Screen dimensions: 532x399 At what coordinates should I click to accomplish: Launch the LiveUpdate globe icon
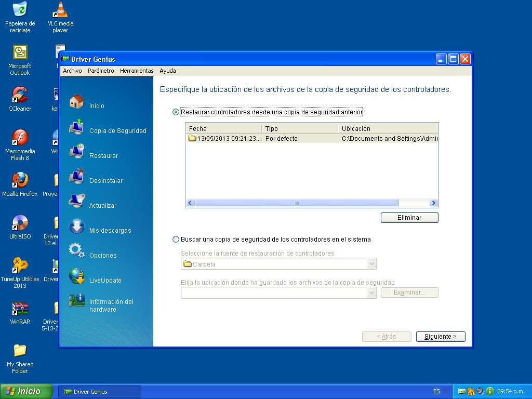[77, 276]
